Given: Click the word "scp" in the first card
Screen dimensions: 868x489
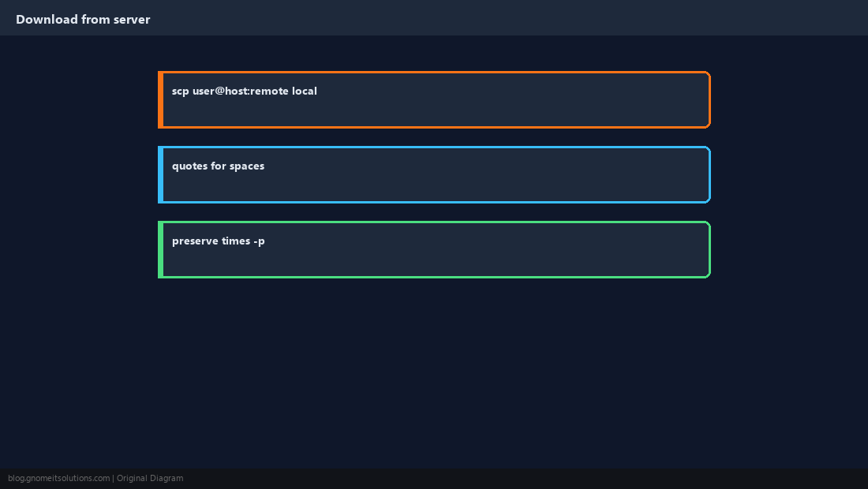Looking at the screenshot, I should coord(181,91).
